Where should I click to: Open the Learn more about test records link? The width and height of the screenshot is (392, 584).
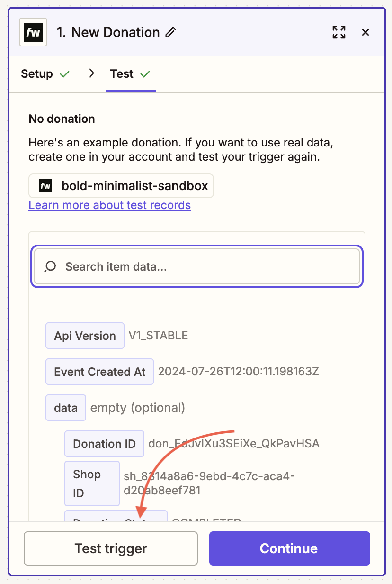point(109,205)
